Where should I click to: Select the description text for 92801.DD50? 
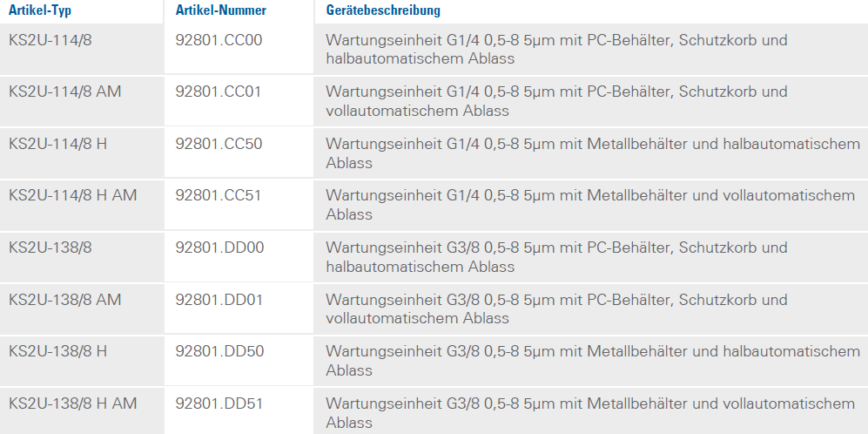point(592,361)
